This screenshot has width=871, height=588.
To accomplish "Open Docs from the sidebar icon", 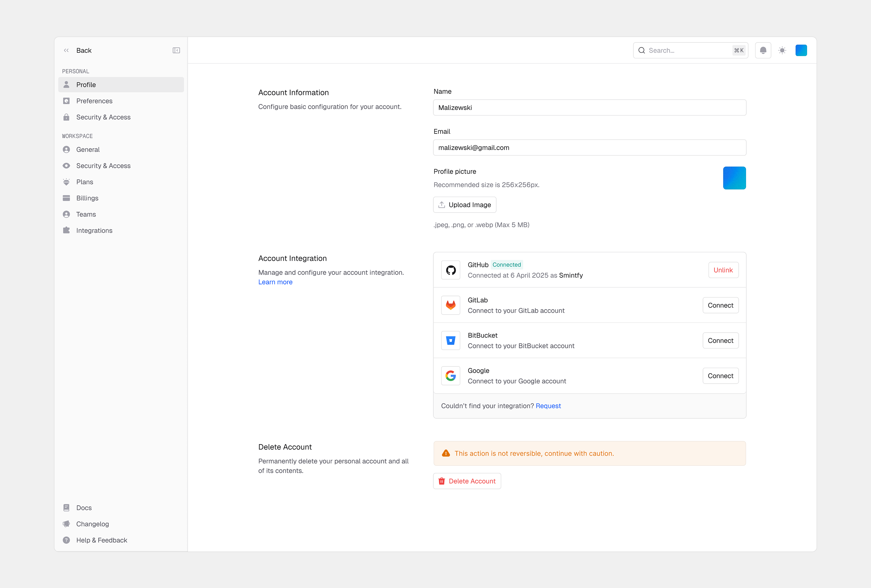I will [x=66, y=507].
